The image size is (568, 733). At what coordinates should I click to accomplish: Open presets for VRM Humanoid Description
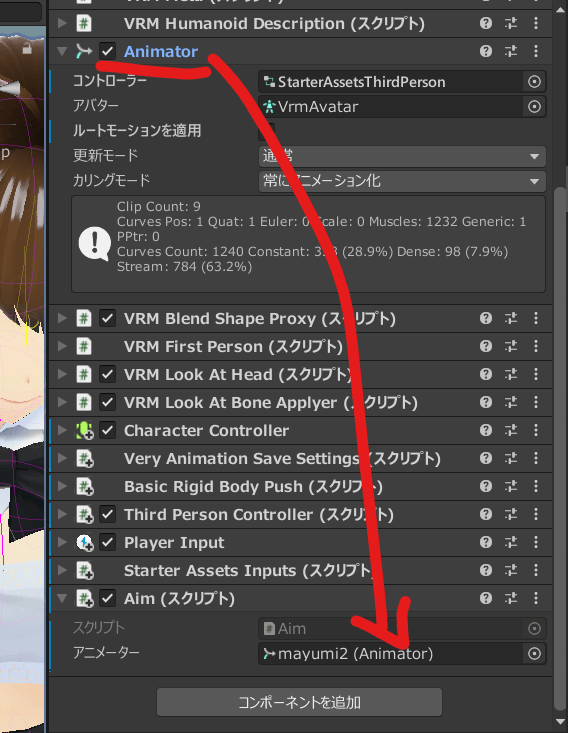(x=511, y=23)
